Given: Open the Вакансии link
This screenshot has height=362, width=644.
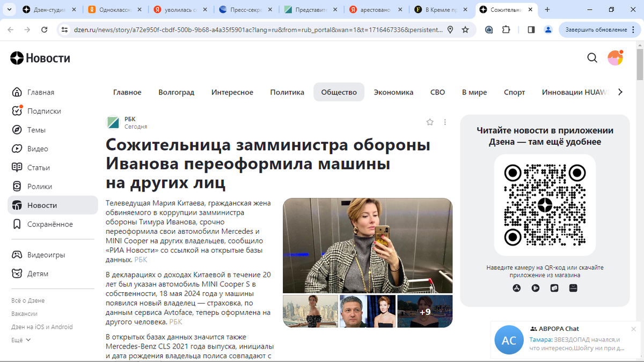Looking at the screenshot, I should pyautogui.click(x=24, y=314).
